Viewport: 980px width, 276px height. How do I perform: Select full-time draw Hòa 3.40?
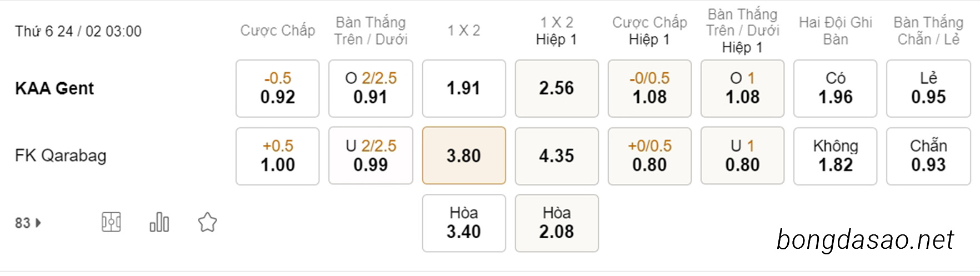(464, 223)
